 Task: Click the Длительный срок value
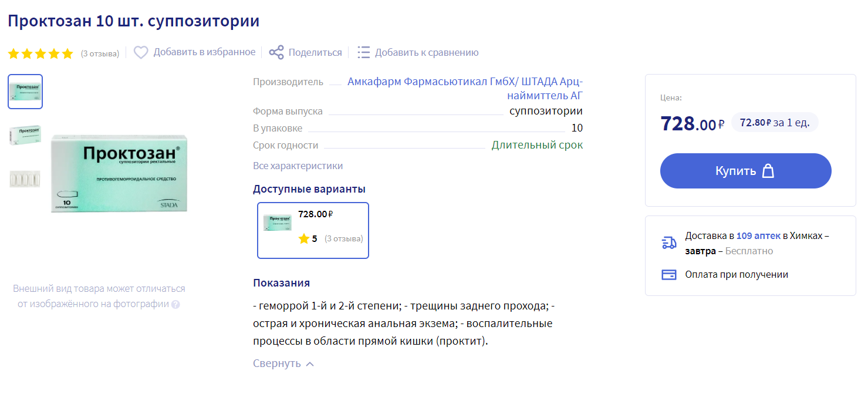point(538,145)
